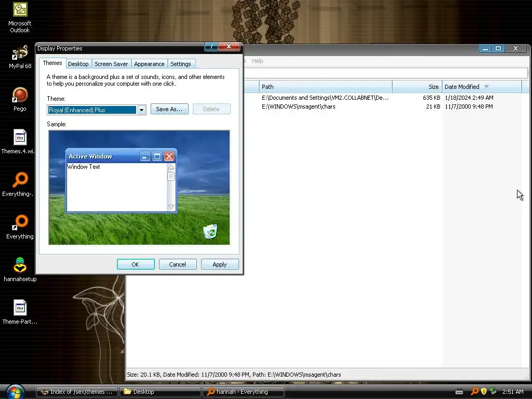Close the Display Properties dialog
This screenshot has height=399, width=532.
point(229,47)
